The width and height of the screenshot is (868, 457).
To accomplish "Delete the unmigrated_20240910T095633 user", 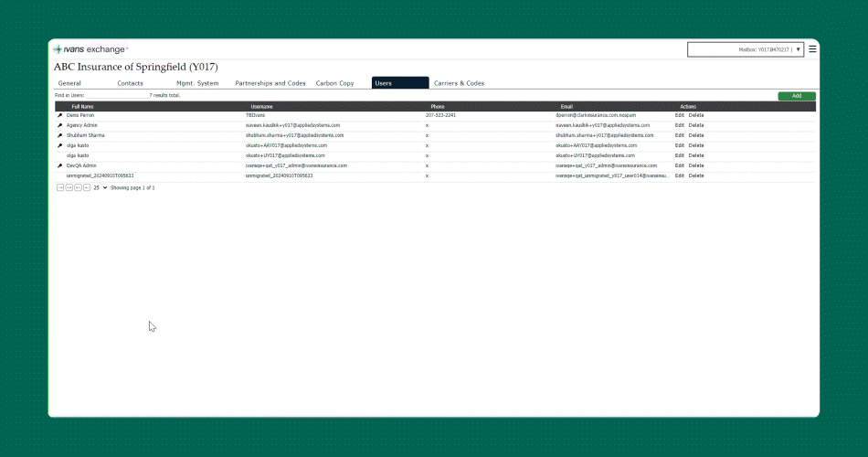I will pyautogui.click(x=696, y=175).
